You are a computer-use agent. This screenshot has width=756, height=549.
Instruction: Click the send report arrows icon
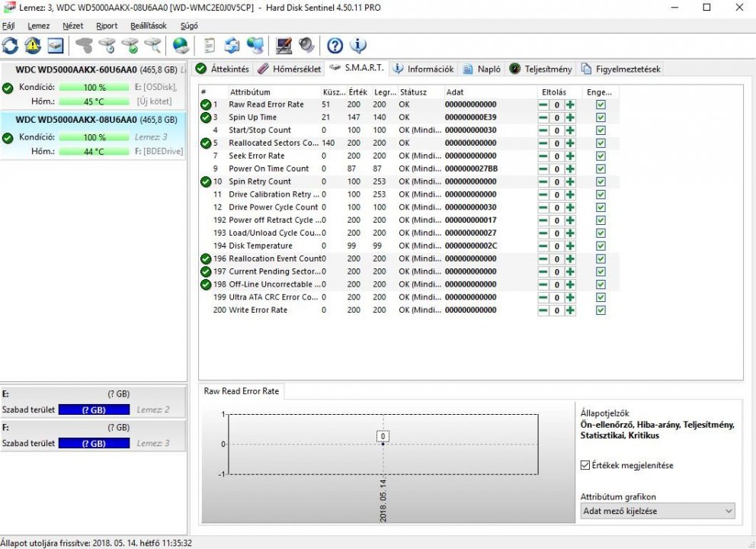click(x=232, y=46)
